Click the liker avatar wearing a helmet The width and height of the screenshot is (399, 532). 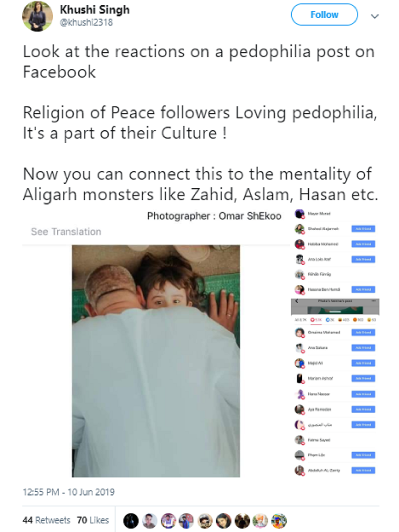(205, 521)
